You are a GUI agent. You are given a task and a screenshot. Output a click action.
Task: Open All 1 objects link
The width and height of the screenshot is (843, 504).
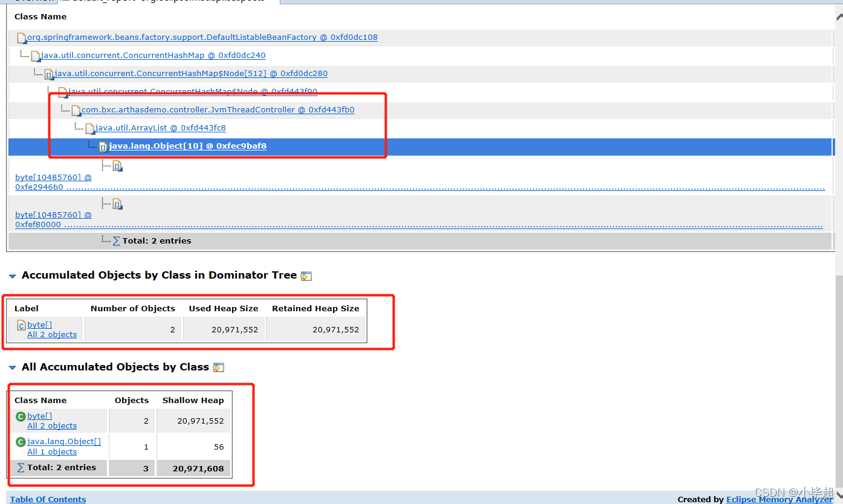(52, 451)
